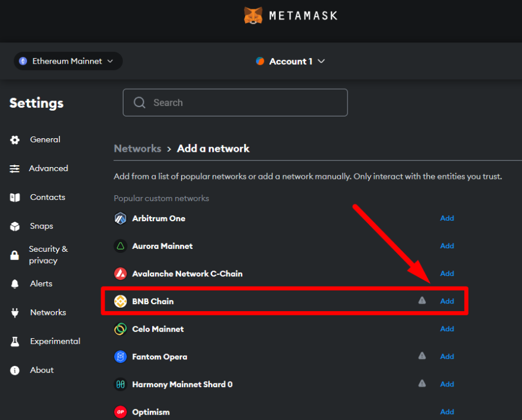Add the BNB Chain network
522x420 pixels.
point(447,301)
